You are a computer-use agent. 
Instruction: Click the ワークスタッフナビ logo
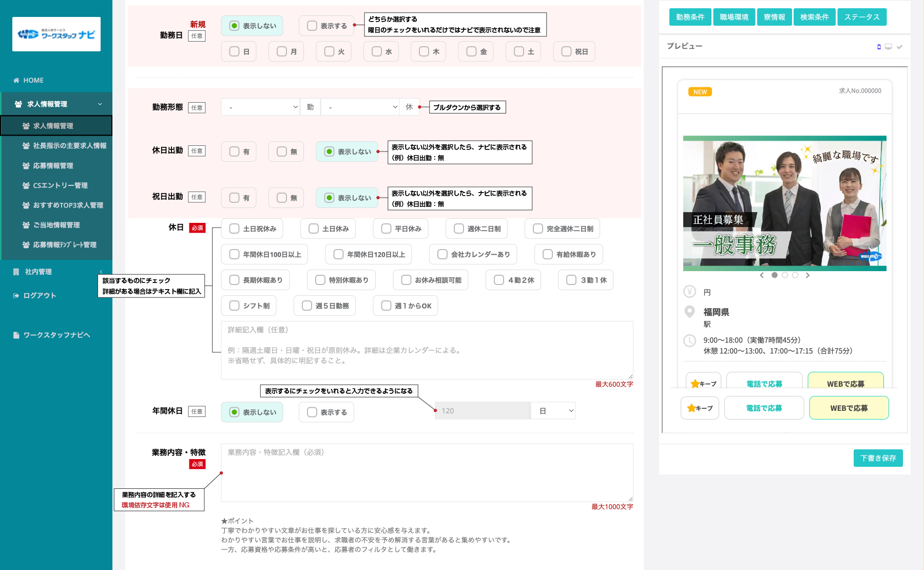(x=56, y=34)
